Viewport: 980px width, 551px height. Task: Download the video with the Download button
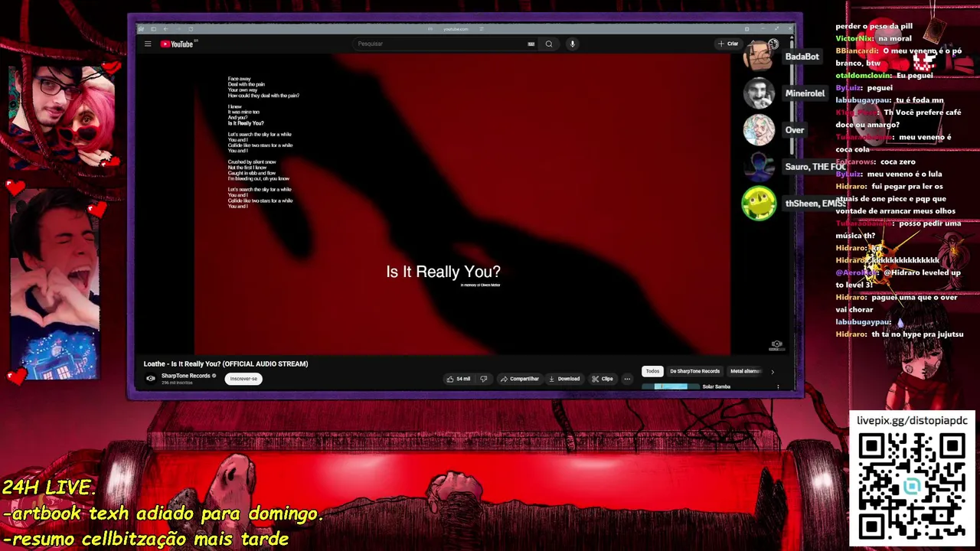point(564,379)
